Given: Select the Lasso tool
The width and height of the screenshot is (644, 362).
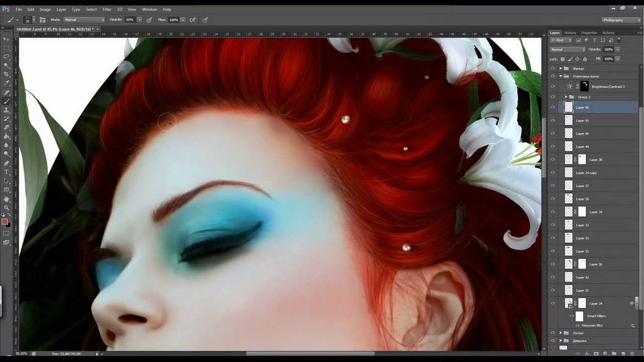Looking at the screenshot, I should 7,56.
